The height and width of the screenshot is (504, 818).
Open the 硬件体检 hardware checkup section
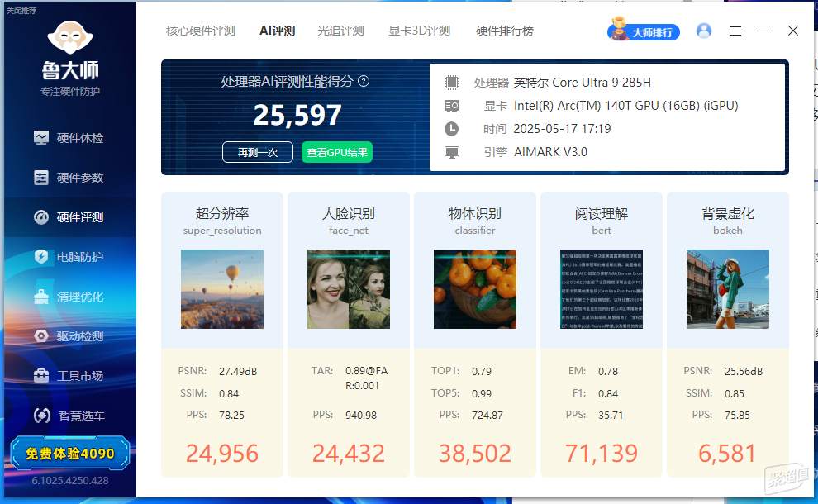pyautogui.click(x=69, y=138)
